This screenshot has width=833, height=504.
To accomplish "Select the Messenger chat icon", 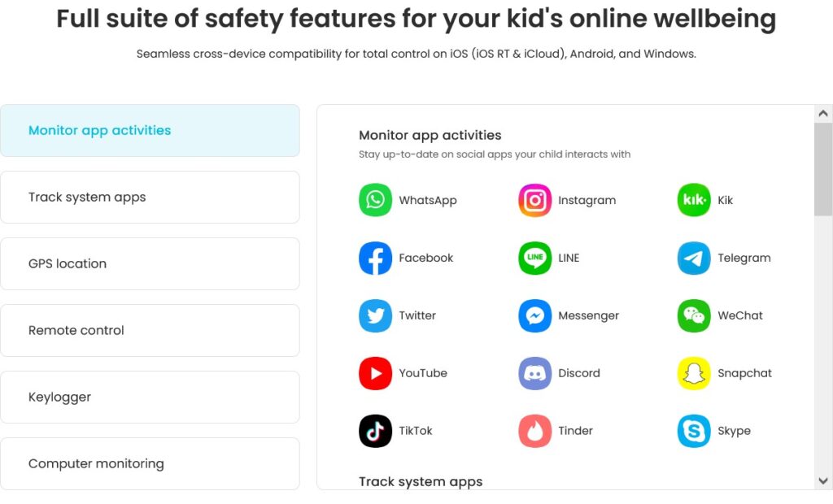I will [x=534, y=315].
